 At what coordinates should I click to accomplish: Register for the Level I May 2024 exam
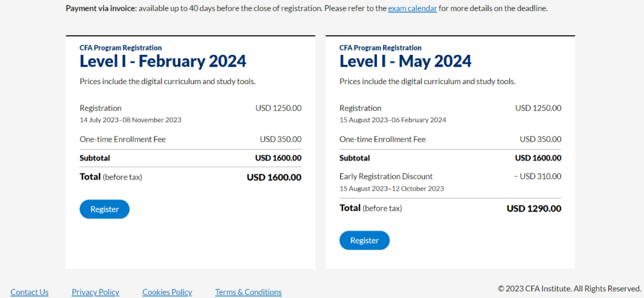click(364, 240)
